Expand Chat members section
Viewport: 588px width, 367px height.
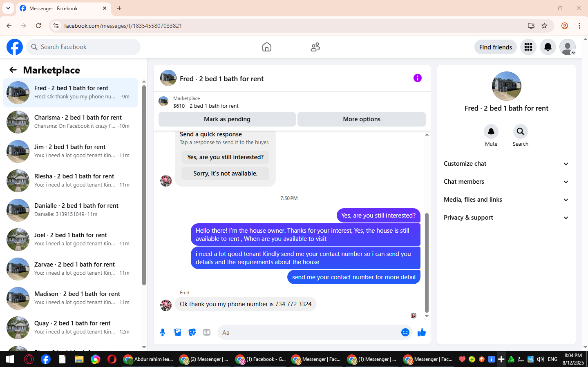(506, 182)
